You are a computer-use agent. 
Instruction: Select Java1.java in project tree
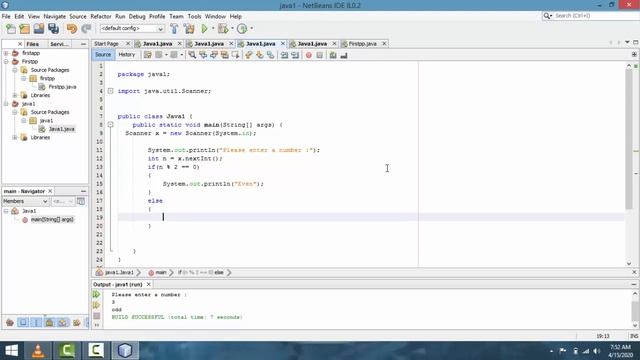tap(61, 129)
